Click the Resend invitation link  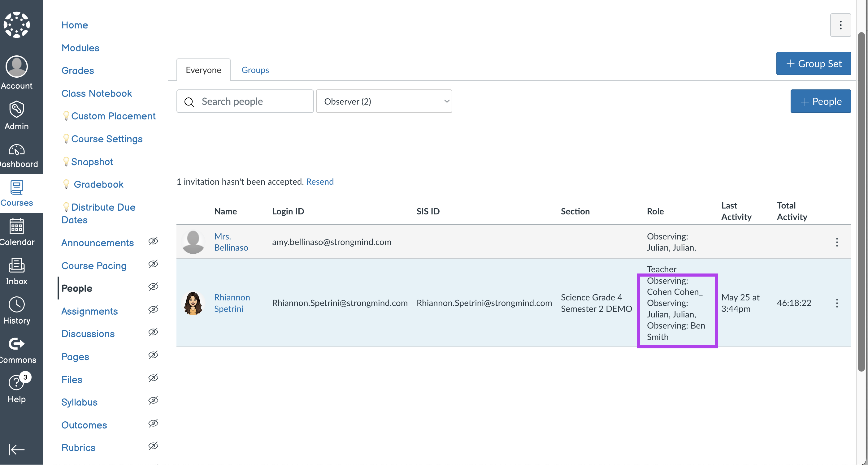point(320,182)
